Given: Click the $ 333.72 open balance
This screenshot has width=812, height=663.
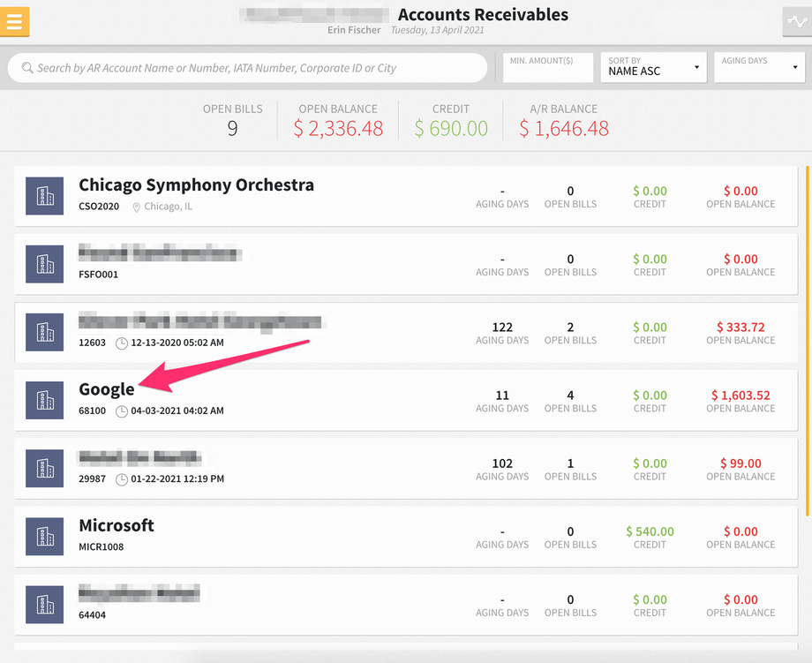Looking at the screenshot, I should click(741, 328).
